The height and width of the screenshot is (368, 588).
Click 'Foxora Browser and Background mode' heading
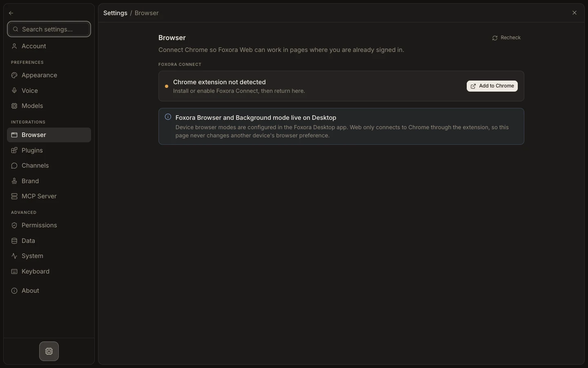pyautogui.click(x=256, y=118)
